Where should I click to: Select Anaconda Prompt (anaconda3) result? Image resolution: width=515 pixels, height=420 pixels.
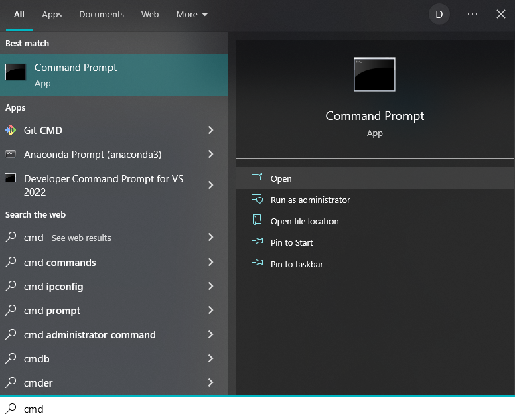tap(114, 154)
